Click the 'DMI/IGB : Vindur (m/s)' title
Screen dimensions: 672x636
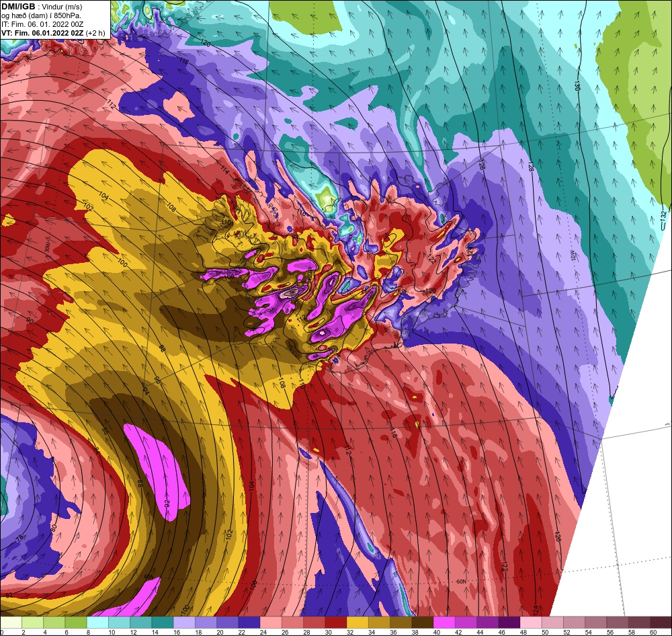[x=42, y=7]
